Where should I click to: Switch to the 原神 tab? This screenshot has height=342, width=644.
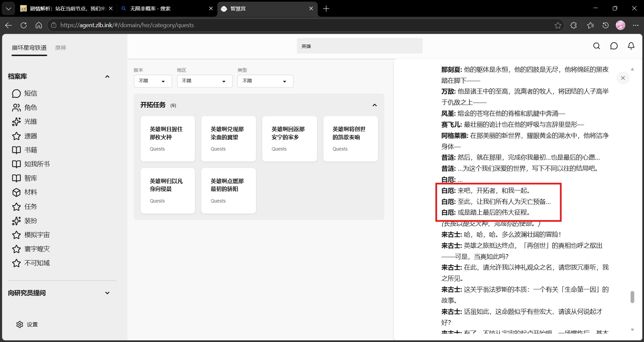coord(60,48)
